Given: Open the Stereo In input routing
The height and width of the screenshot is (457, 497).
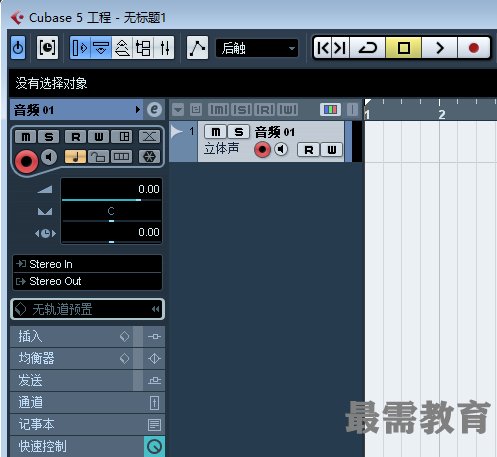Looking at the screenshot, I should coord(87,264).
